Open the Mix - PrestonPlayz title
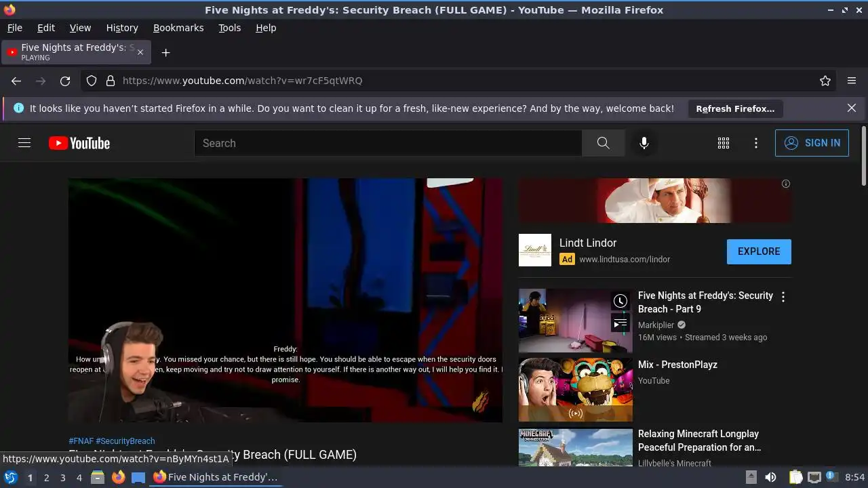This screenshot has height=488, width=868. click(x=677, y=365)
